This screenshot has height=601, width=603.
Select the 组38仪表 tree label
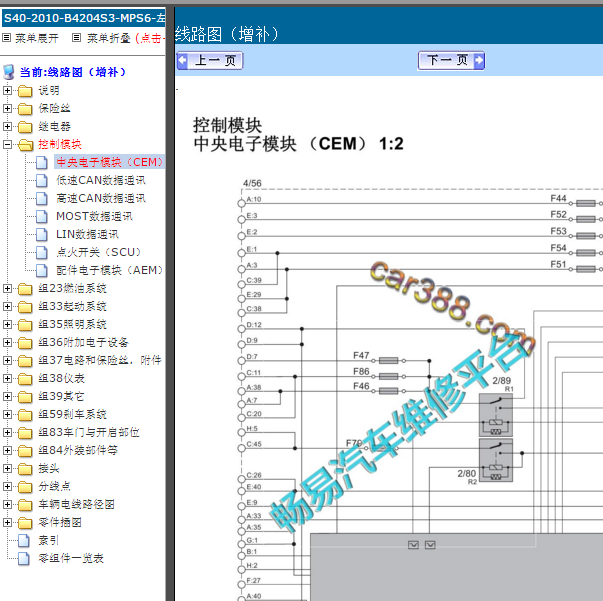tap(62, 378)
